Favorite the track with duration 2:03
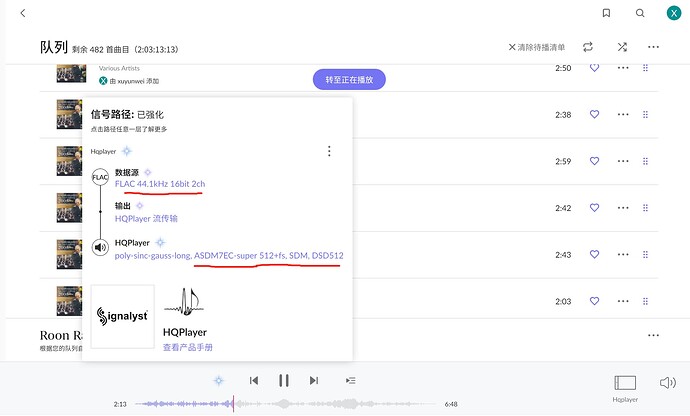 [x=595, y=301]
